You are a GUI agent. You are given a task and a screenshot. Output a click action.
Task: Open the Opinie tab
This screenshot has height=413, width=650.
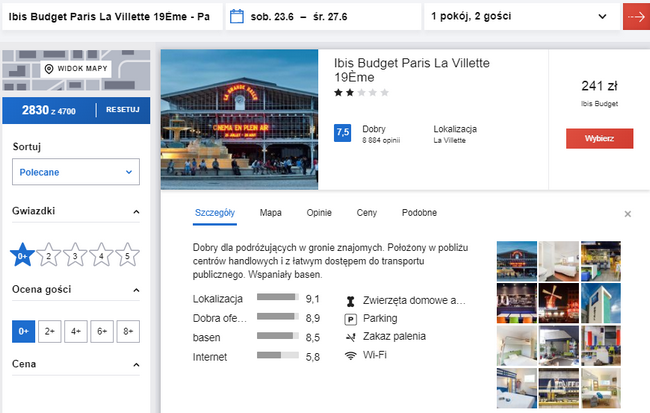tap(319, 213)
